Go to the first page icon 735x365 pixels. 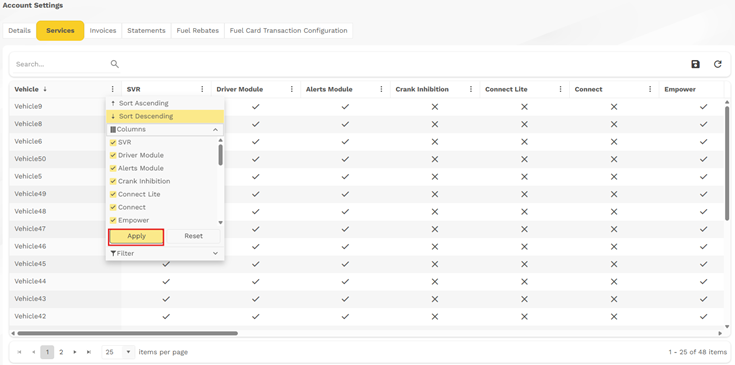[19, 352]
